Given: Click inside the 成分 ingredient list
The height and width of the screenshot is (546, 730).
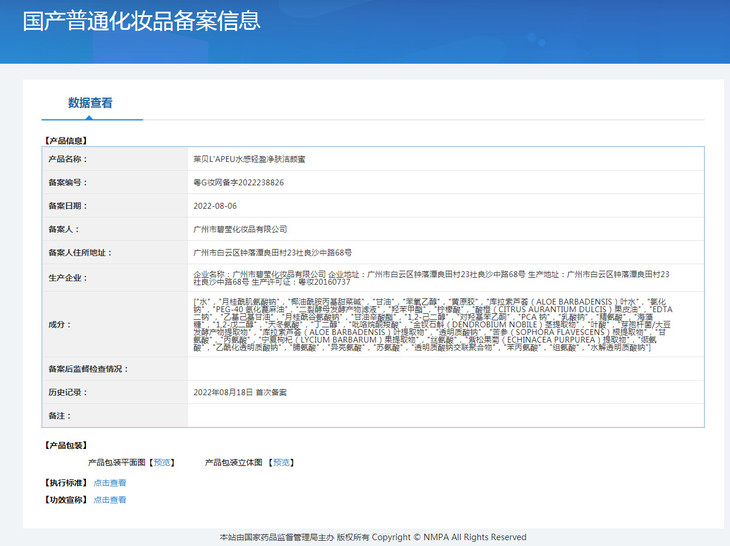Looking at the screenshot, I should [430, 324].
